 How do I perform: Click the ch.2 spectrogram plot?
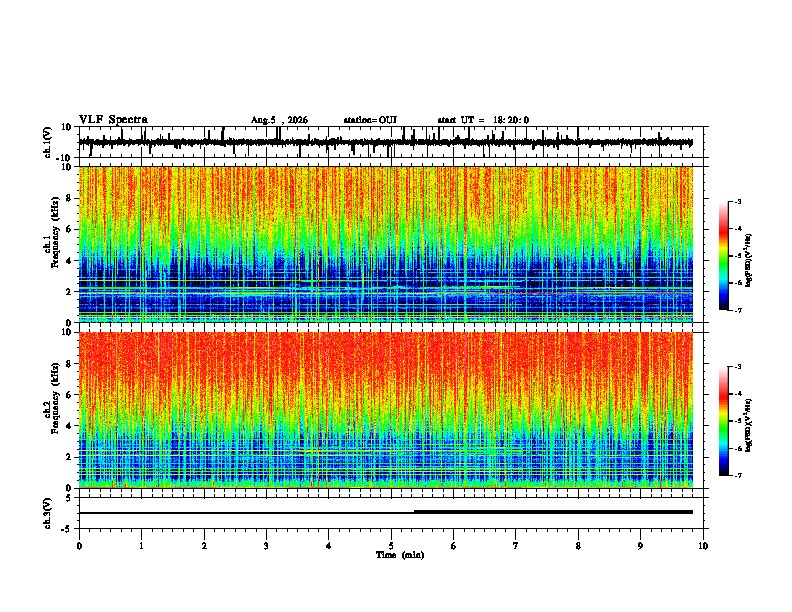pos(386,410)
